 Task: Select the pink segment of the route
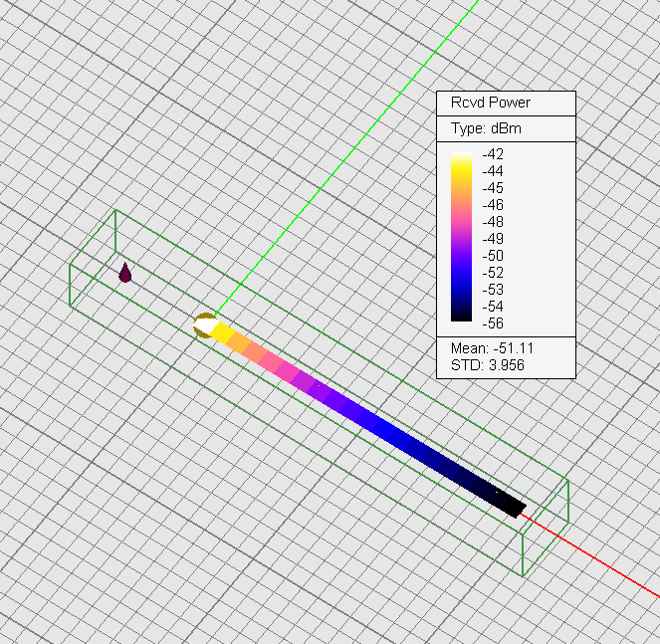(x=289, y=370)
